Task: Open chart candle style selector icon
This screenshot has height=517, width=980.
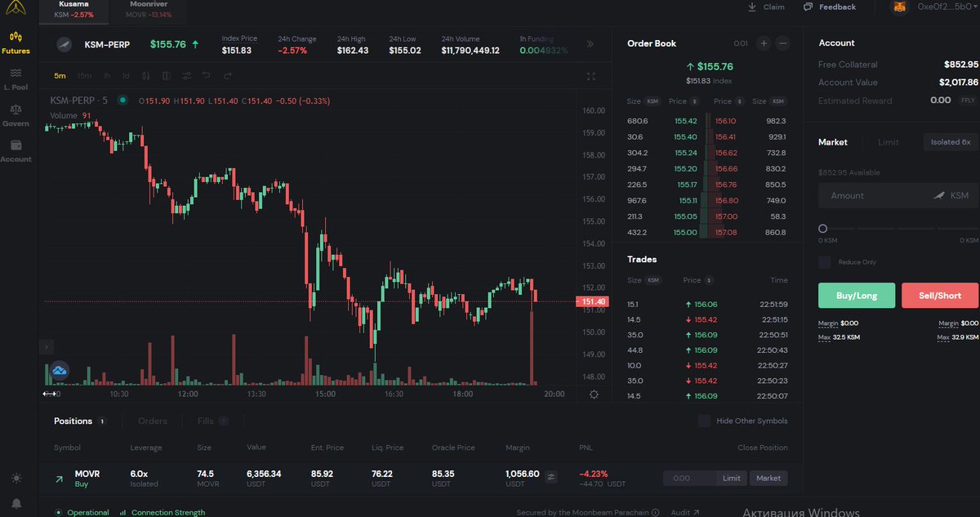Action: tap(146, 76)
